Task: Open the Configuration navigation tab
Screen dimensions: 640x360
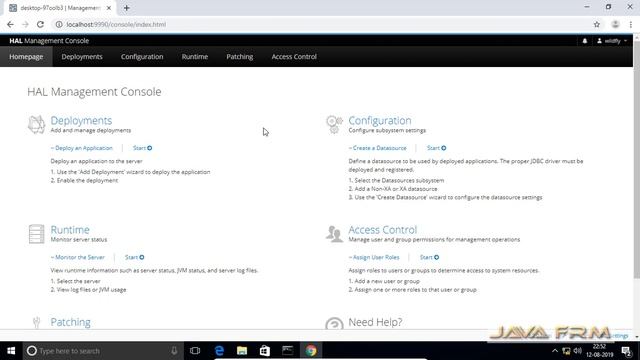Action: tap(142, 56)
